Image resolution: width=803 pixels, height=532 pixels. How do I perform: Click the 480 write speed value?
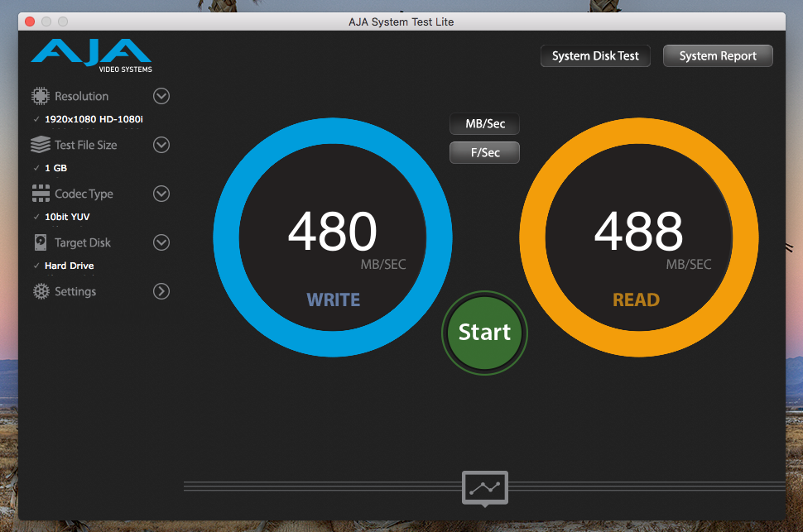point(332,232)
